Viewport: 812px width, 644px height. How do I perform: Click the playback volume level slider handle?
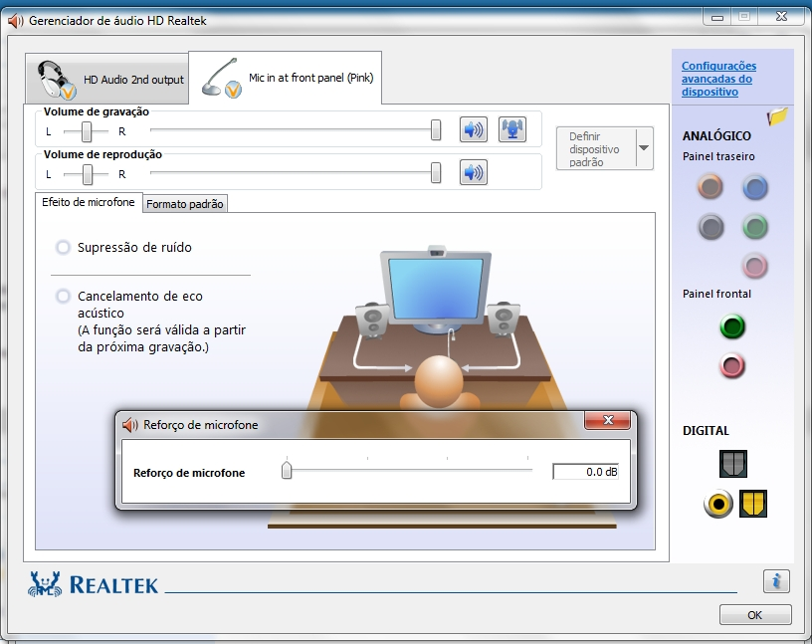436,173
